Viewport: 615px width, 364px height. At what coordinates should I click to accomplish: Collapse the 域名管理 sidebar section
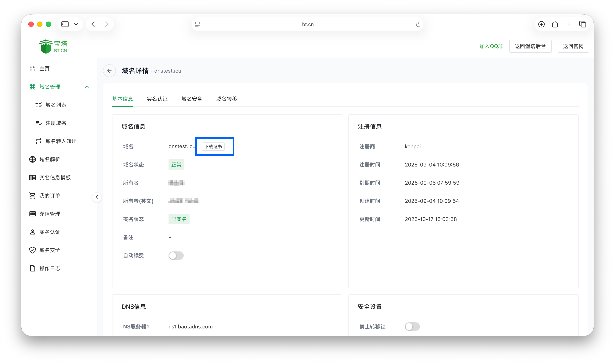(x=87, y=87)
